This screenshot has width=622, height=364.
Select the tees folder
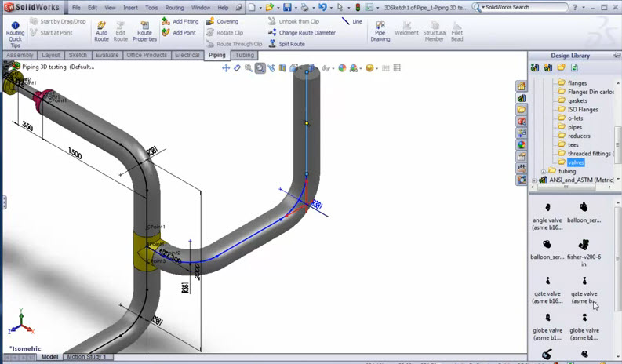point(568,145)
